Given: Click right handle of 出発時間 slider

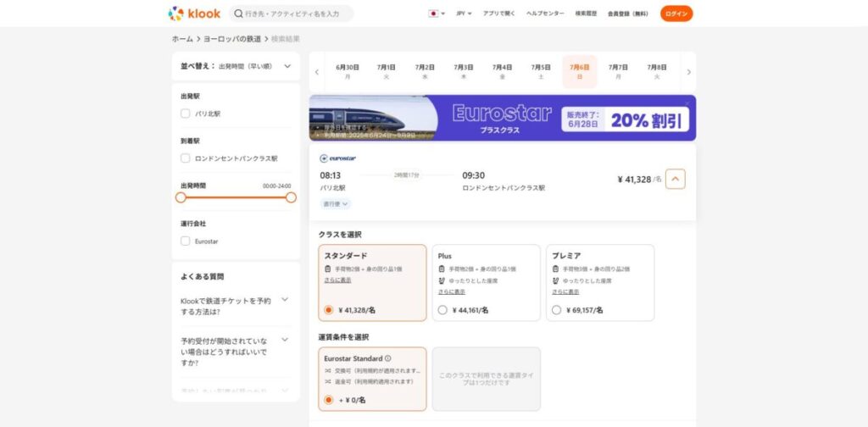Looking at the screenshot, I should coord(292,197).
